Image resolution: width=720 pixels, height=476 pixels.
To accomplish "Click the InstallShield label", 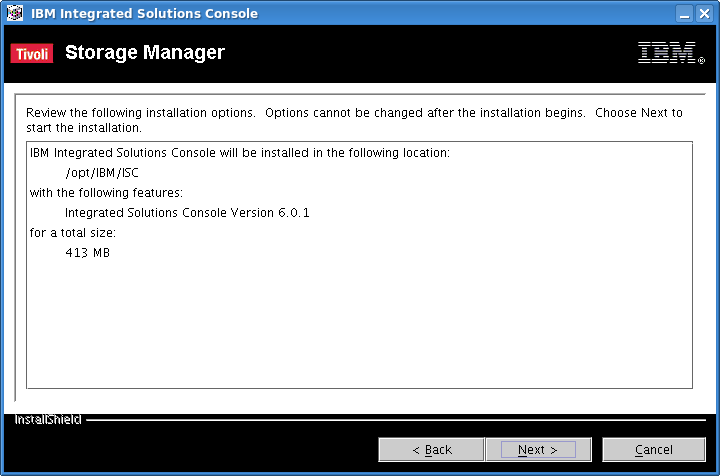I will (x=48, y=420).
